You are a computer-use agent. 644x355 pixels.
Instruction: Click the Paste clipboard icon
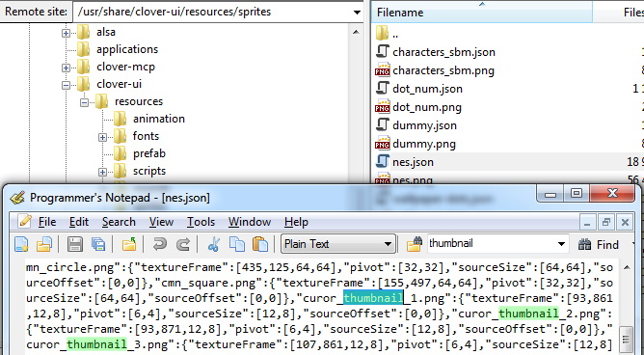(x=260, y=244)
